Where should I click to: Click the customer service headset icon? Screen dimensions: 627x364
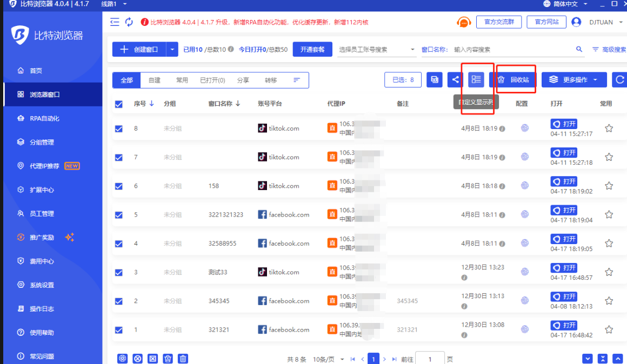click(x=464, y=22)
